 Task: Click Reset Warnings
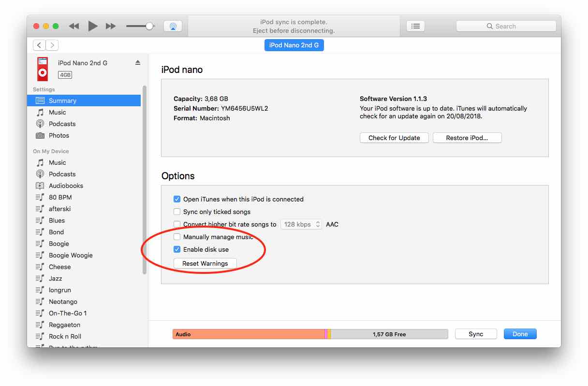click(205, 263)
